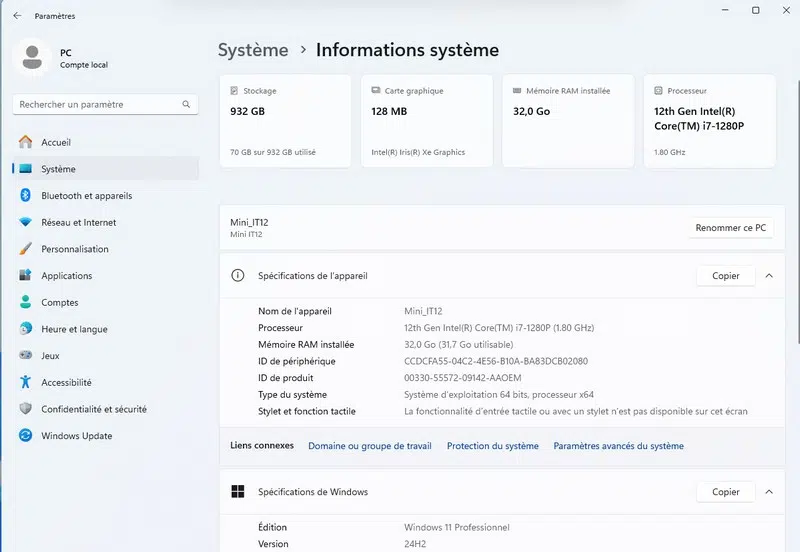This screenshot has width=800, height=552.
Task: Click the Système breadcrumb
Action: click(x=253, y=50)
